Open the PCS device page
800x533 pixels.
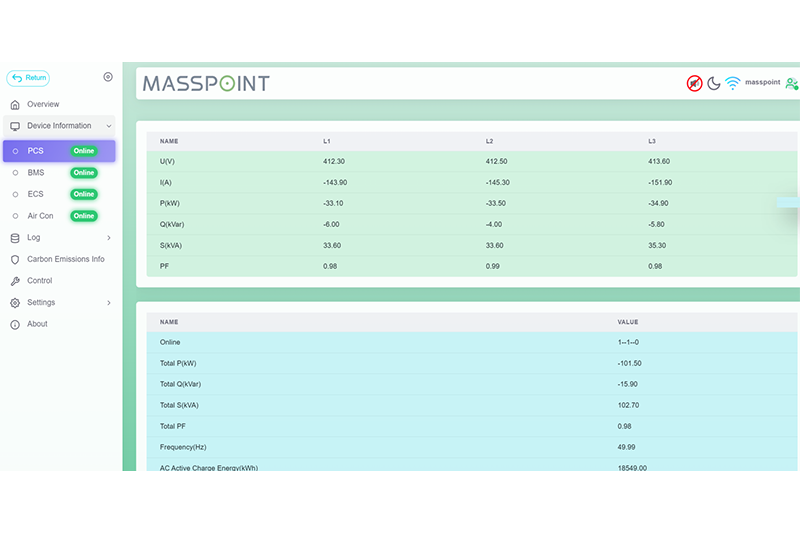tap(36, 151)
